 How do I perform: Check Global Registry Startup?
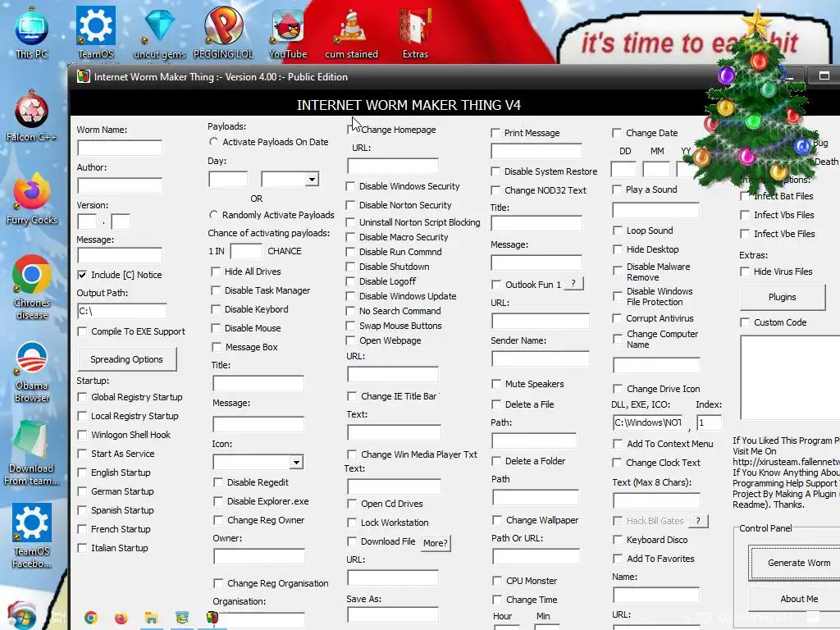[82, 397]
